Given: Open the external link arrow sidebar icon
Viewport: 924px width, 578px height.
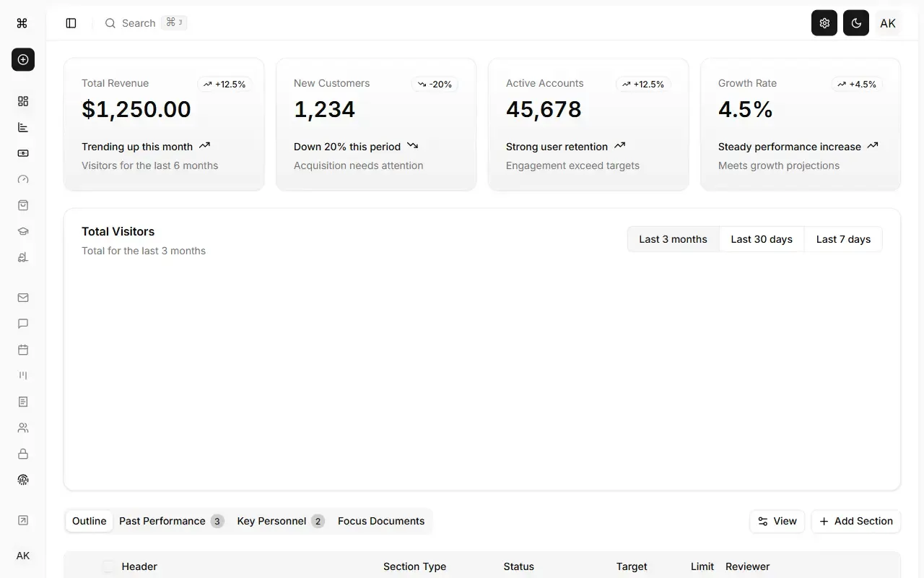Looking at the screenshot, I should [x=23, y=520].
